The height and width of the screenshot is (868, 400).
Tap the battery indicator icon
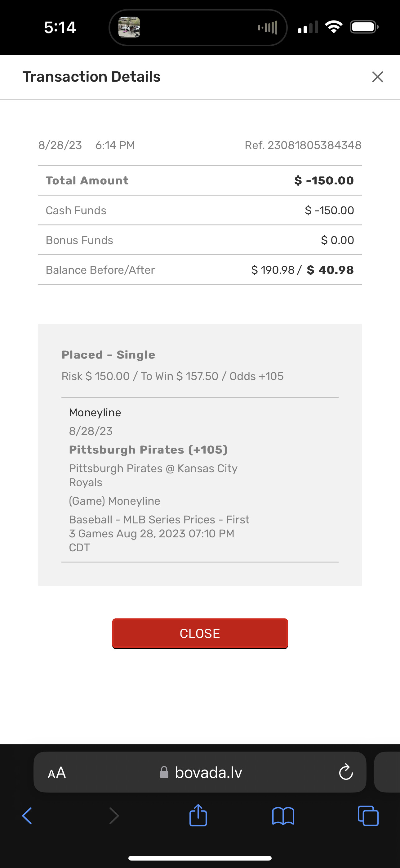(x=364, y=27)
